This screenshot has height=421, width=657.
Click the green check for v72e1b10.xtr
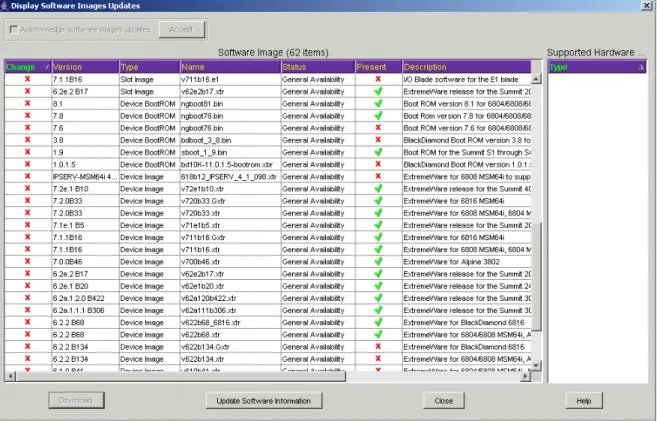pyautogui.click(x=378, y=188)
